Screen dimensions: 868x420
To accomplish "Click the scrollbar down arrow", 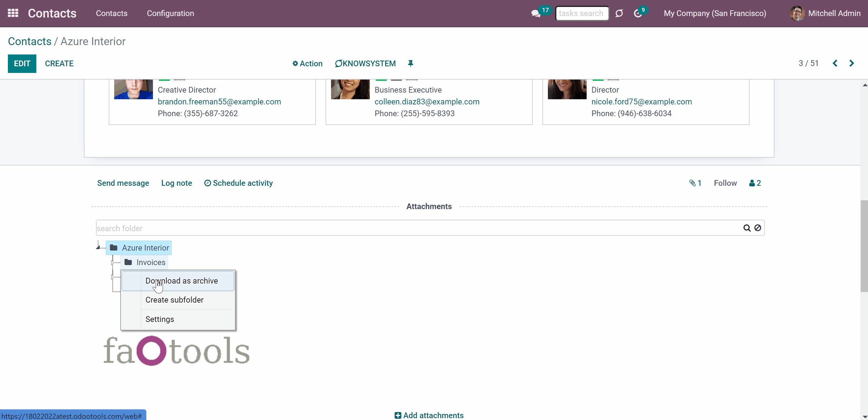I will (x=865, y=416).
